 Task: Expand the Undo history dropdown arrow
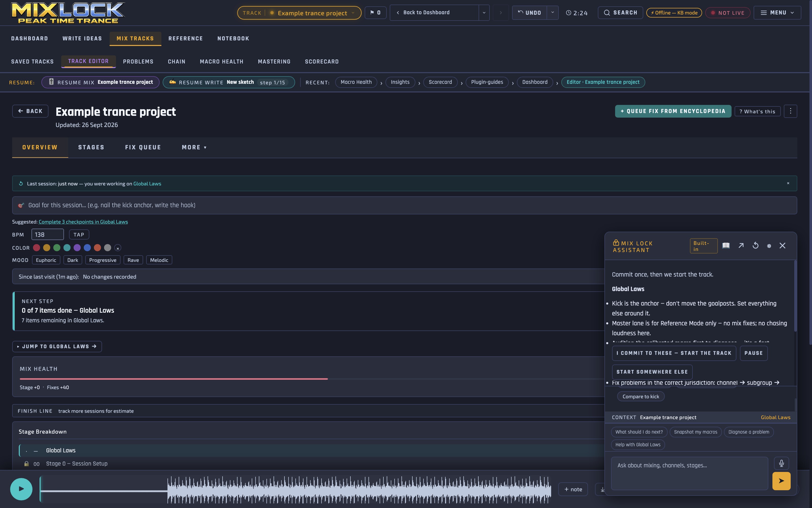coord(552,13)
